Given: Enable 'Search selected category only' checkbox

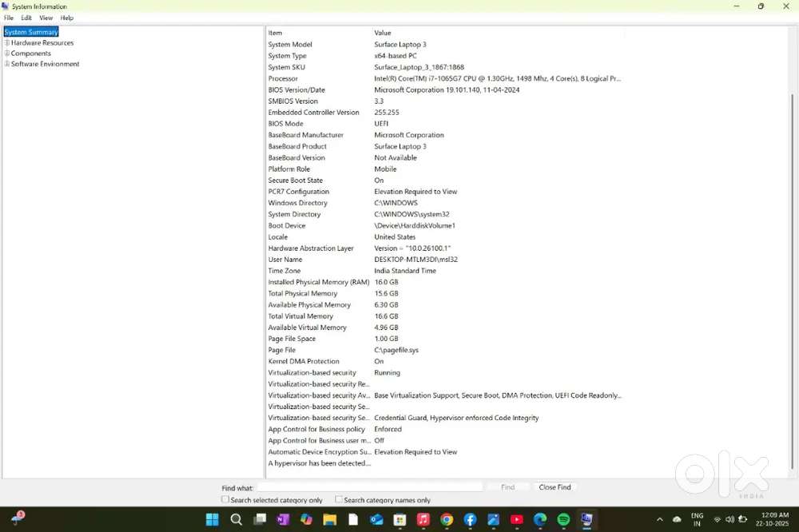Looking at the screenshot, I should click(x=225, y=500).
